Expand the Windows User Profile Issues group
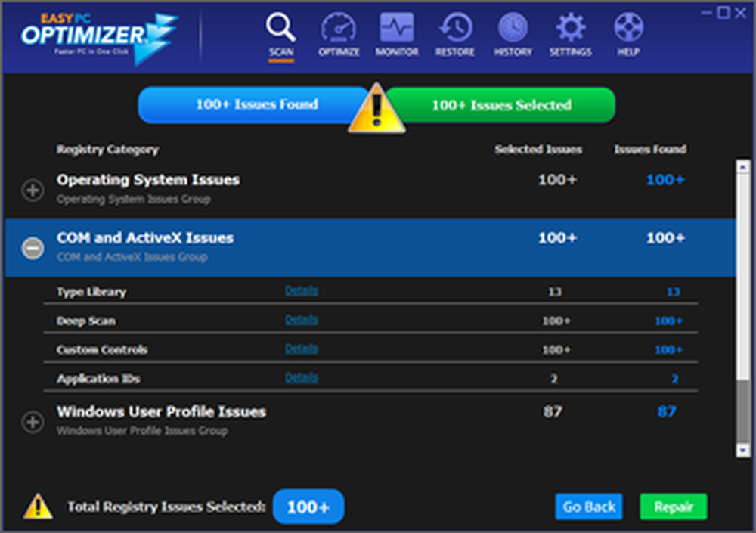Screen dimensions: 756x533 [x=33, y=422]
